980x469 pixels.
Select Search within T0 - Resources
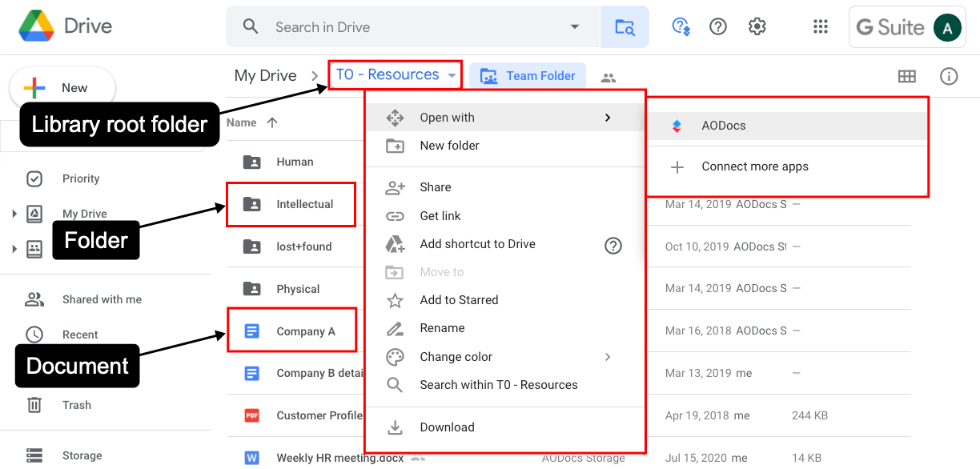(x=505, y=385)
